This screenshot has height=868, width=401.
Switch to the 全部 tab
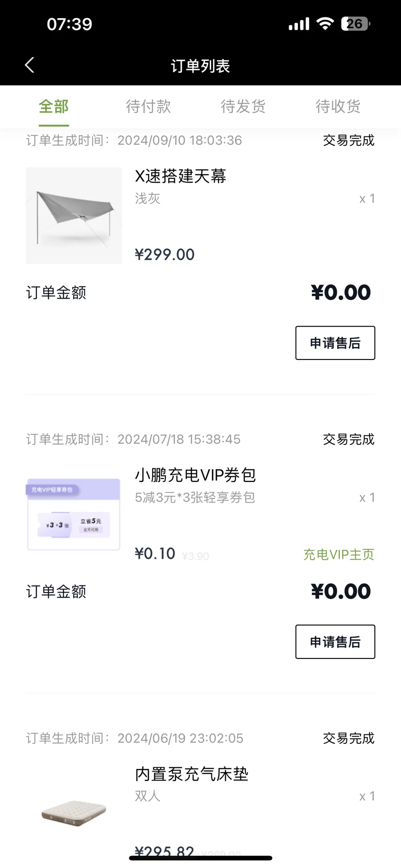(54, 107)
